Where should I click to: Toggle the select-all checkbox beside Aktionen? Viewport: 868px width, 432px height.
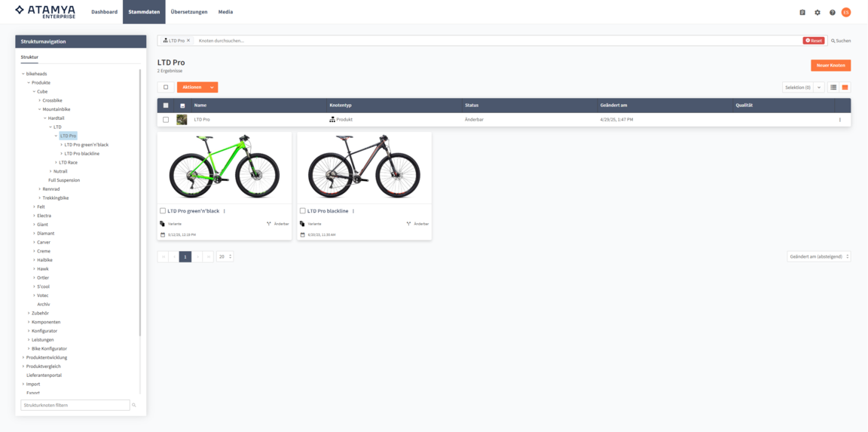click(166, 87)
